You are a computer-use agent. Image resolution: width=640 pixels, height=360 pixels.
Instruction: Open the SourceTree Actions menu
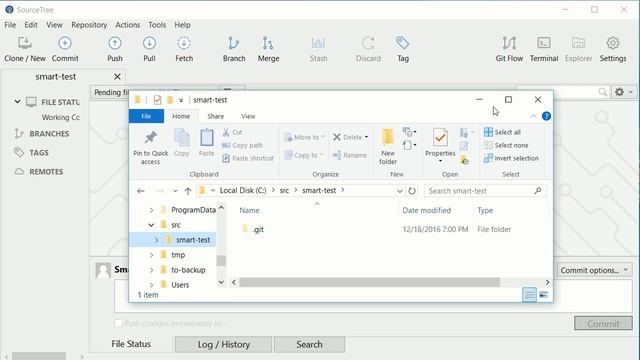point(127,25)
